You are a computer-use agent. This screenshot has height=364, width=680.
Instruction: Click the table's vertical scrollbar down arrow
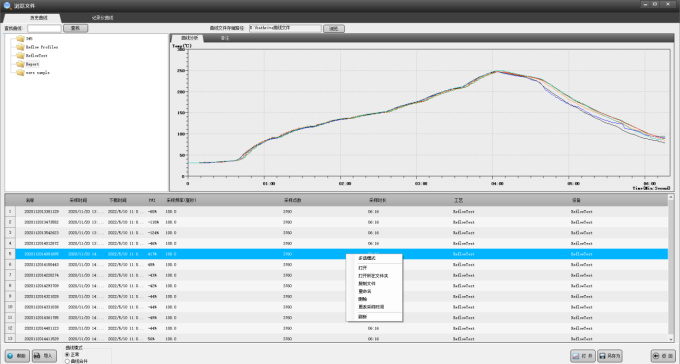[x=671, y=339]
